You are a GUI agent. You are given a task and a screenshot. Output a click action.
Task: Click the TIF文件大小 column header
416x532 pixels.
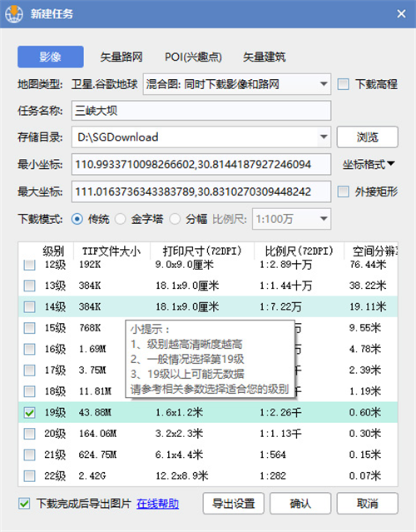111,251
